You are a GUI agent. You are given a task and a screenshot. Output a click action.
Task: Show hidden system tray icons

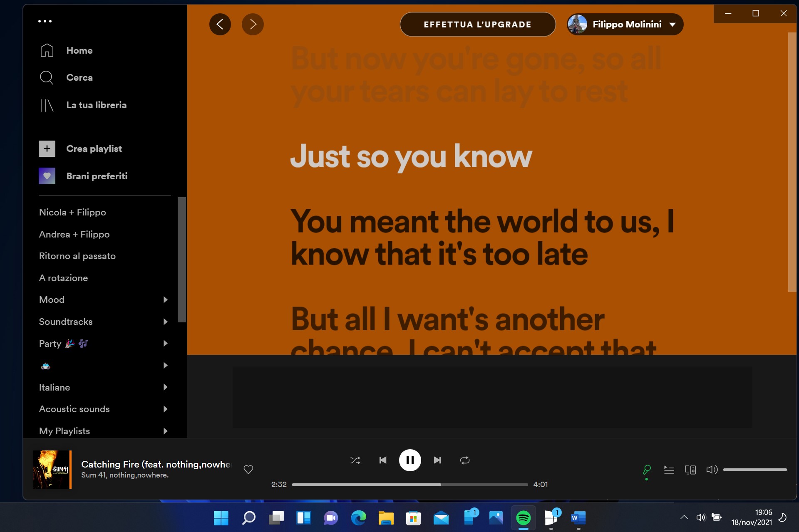click(x=684, y=518)
